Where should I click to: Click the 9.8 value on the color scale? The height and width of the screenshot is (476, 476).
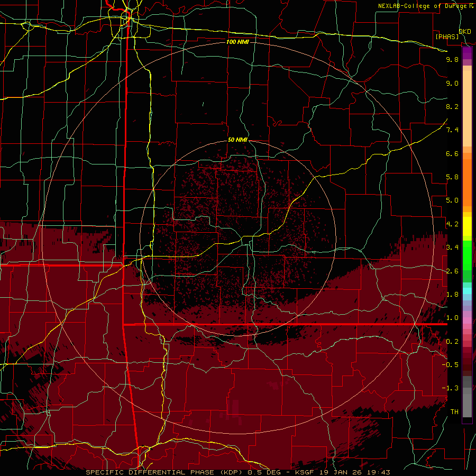tap(452, 59)
